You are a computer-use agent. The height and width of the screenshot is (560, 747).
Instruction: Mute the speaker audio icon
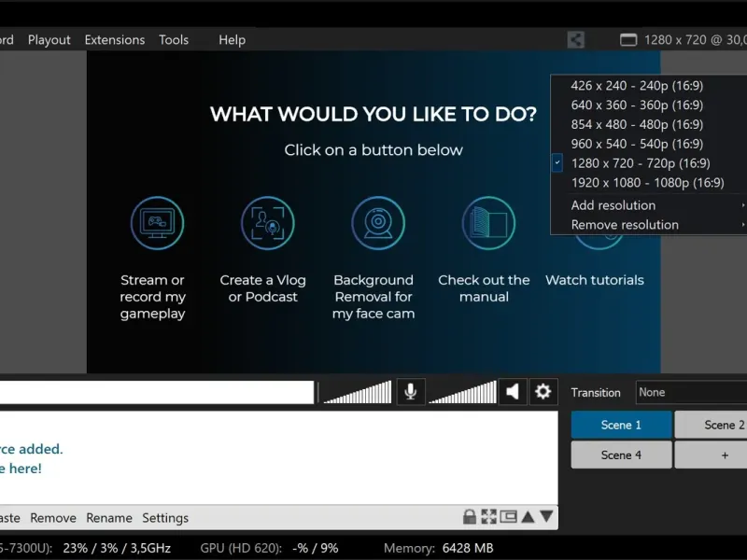point(513,392)
